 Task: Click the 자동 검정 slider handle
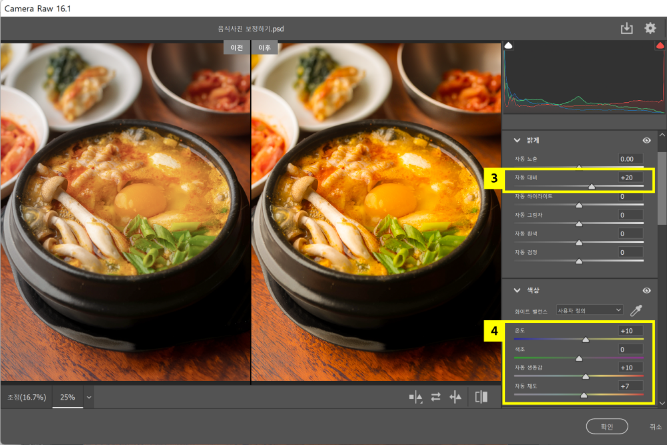[579, 261]
